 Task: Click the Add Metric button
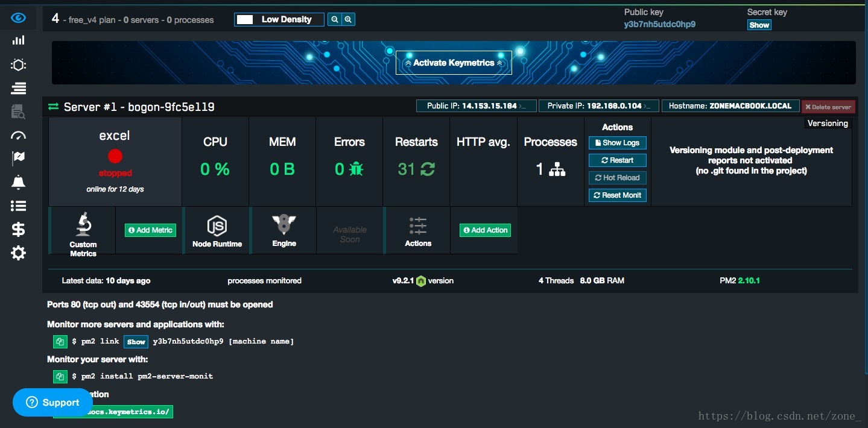click(150, 230)
